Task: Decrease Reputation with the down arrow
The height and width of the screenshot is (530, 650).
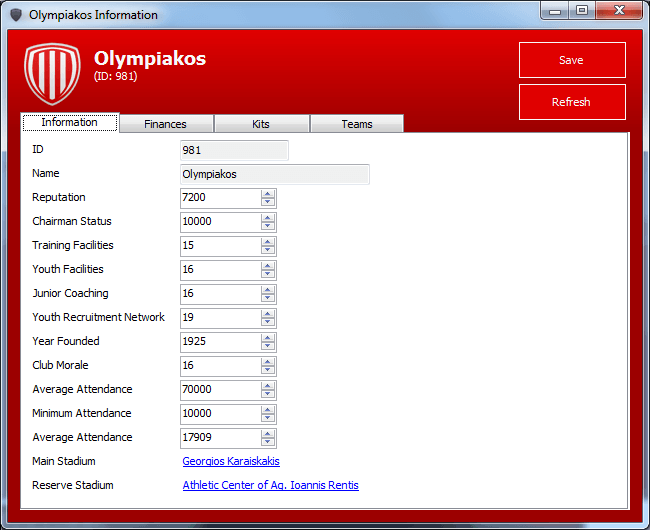Action: [268, 202]
